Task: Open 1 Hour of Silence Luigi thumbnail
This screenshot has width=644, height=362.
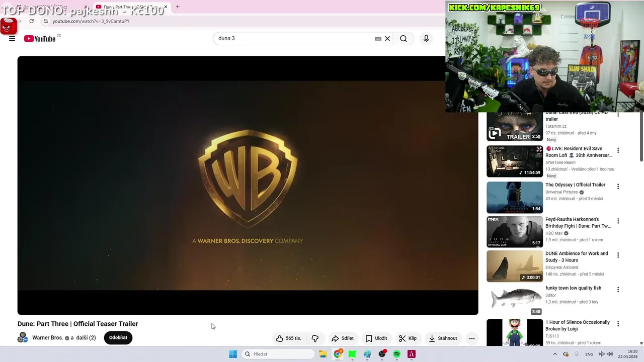Action: pos(515,333)
